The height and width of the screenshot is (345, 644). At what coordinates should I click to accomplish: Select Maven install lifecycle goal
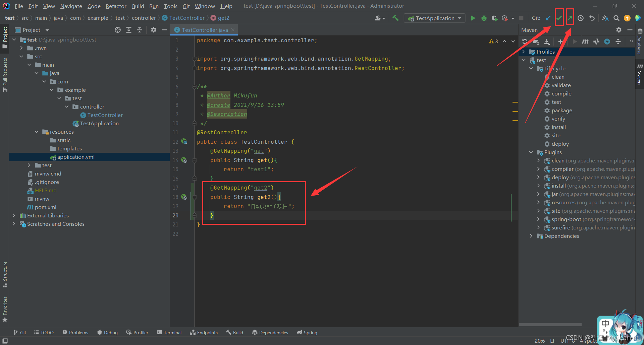pos(558,127)
